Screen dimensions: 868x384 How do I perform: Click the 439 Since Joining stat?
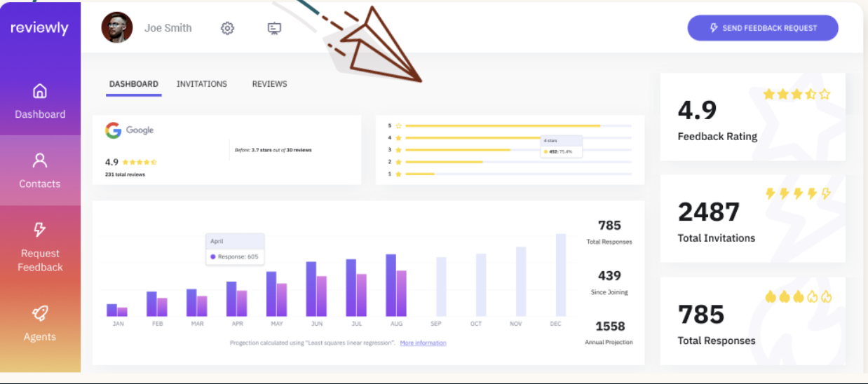[609, 282]
